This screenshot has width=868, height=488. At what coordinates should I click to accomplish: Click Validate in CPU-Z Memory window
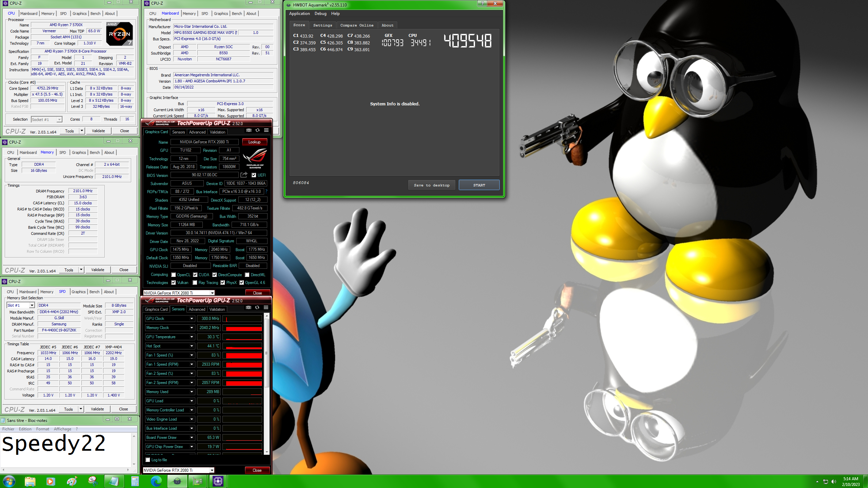click(x=98, y=270)
